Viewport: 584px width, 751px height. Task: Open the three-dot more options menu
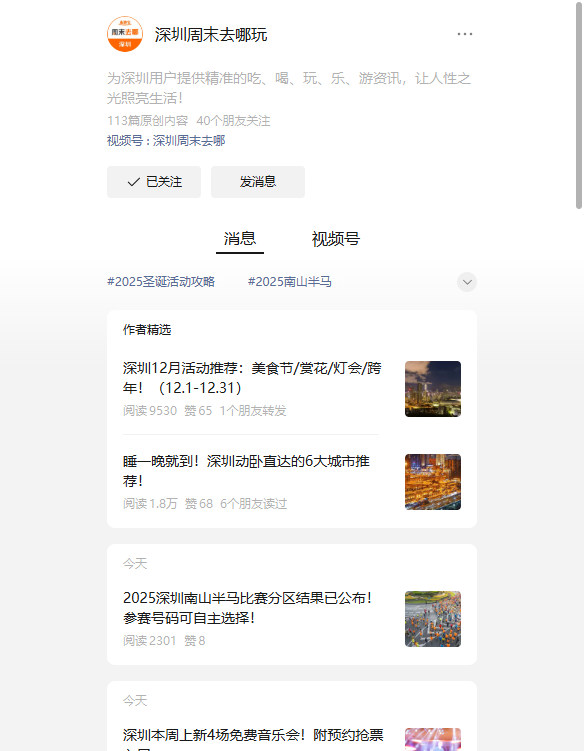click(464, 34)
